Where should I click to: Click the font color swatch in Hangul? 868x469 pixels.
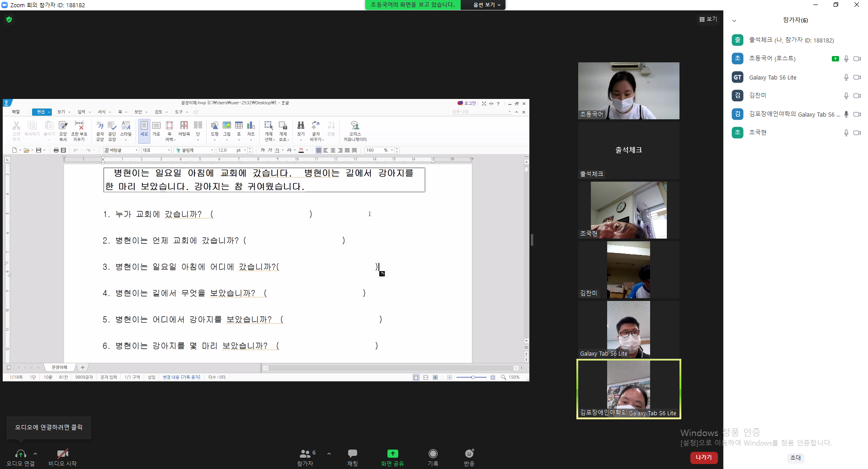click(x=301, y=150)
